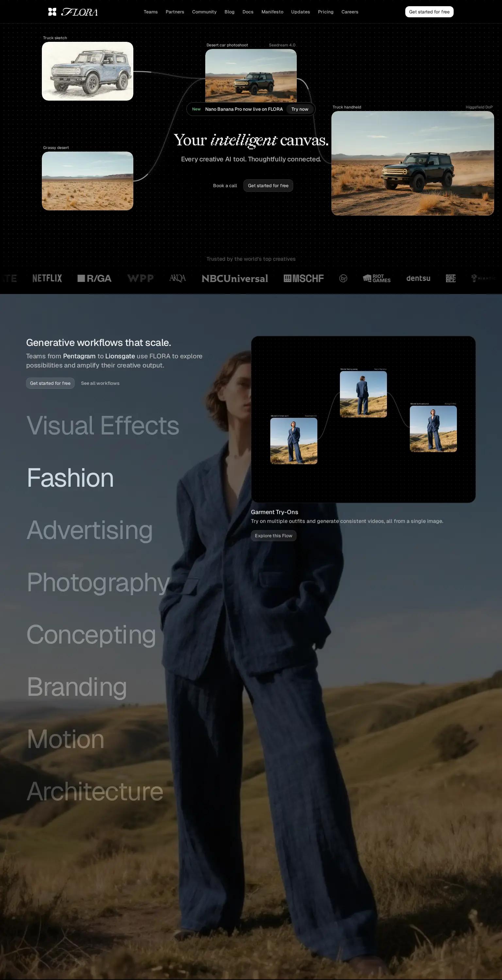Select the Visual Effects category

coord(103,425)
